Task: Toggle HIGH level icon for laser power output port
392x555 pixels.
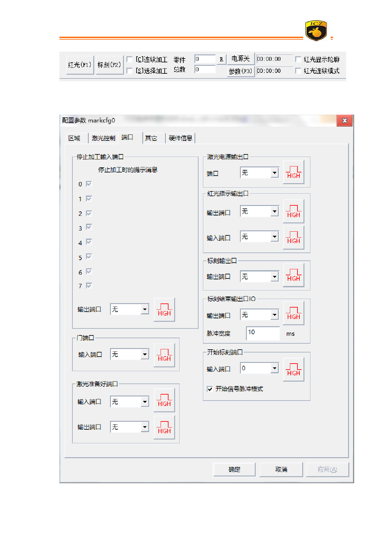Action: 293,172
